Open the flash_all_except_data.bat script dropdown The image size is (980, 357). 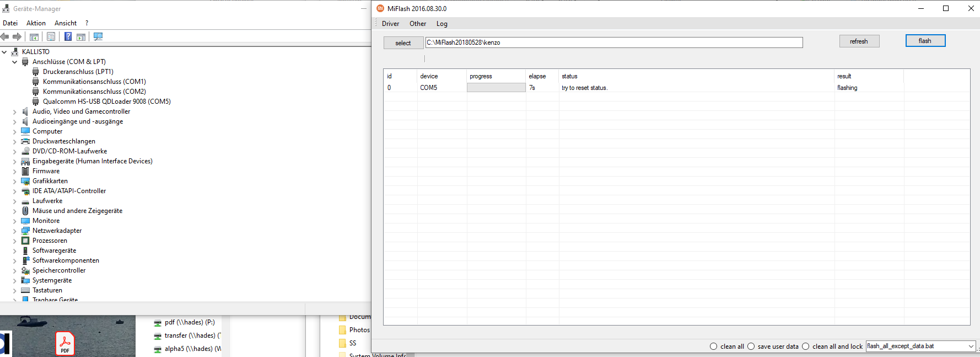click(971, 347)
